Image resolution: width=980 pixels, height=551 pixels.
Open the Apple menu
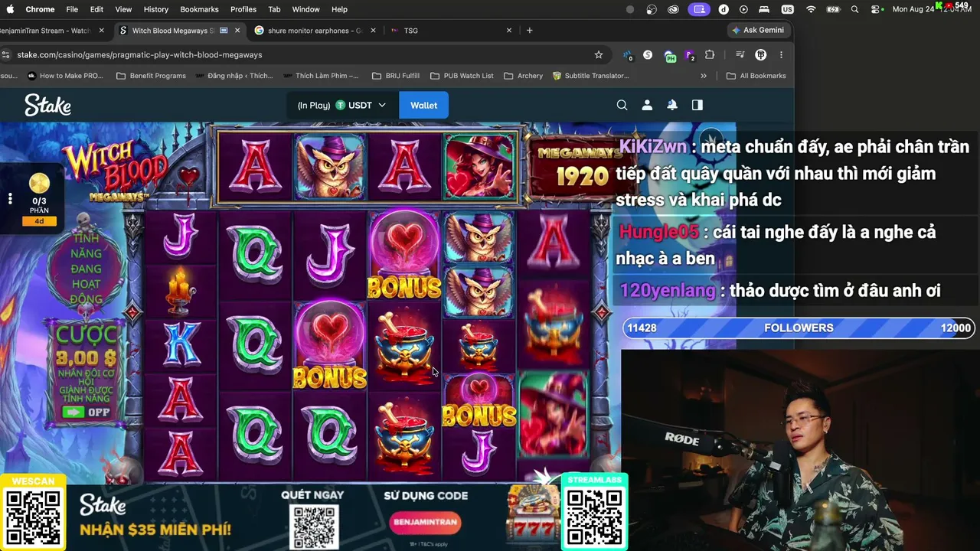click(10, 9)
